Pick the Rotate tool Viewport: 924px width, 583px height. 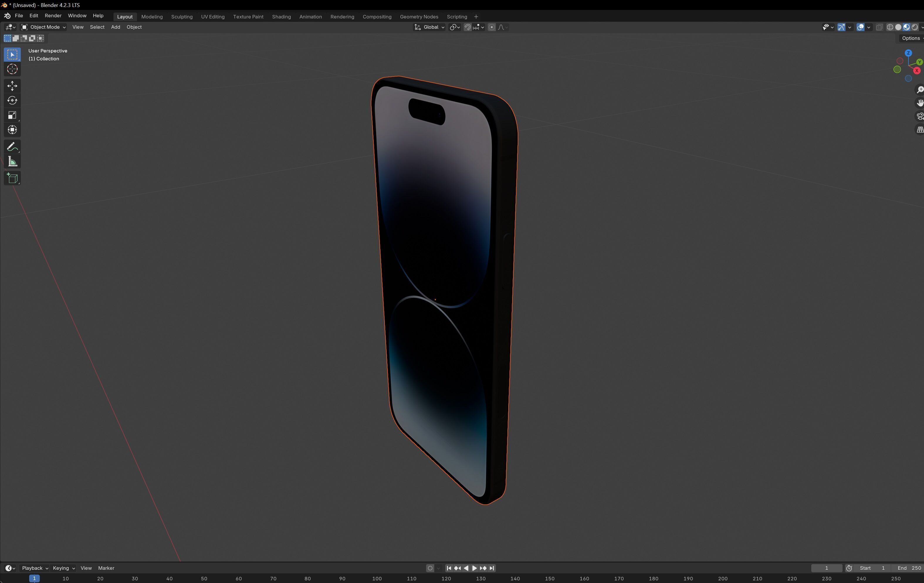pos(12,101)
